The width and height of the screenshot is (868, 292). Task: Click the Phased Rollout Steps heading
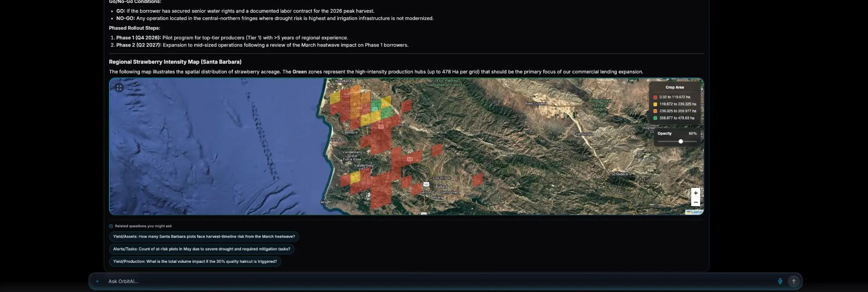point(134,28)
